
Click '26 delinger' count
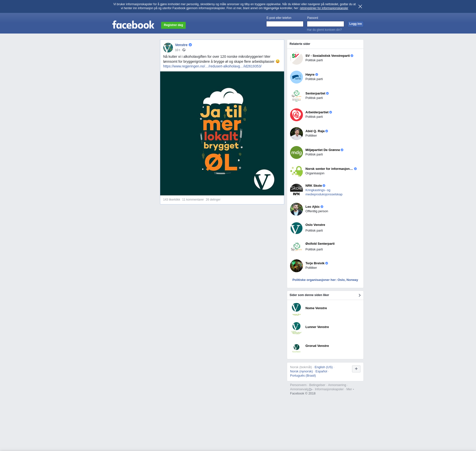pos(213,200)
